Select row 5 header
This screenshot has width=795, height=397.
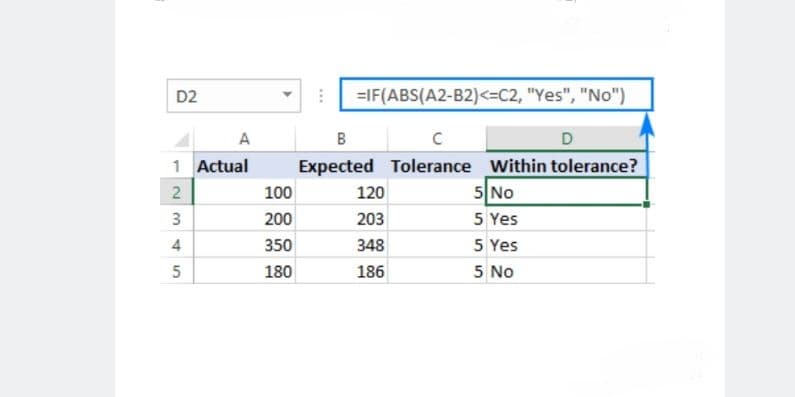pos(176,271)
